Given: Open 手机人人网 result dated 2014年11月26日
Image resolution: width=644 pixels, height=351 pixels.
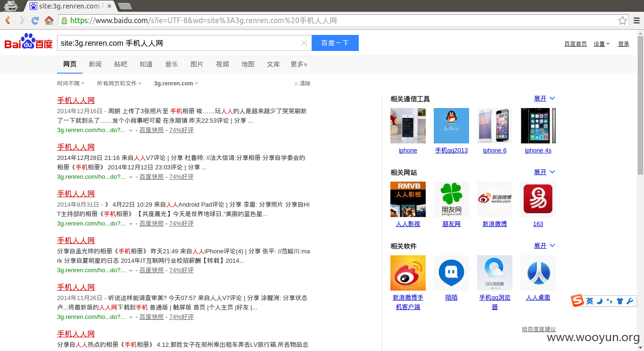Looking at the screenshot, I should click(76, 287).
